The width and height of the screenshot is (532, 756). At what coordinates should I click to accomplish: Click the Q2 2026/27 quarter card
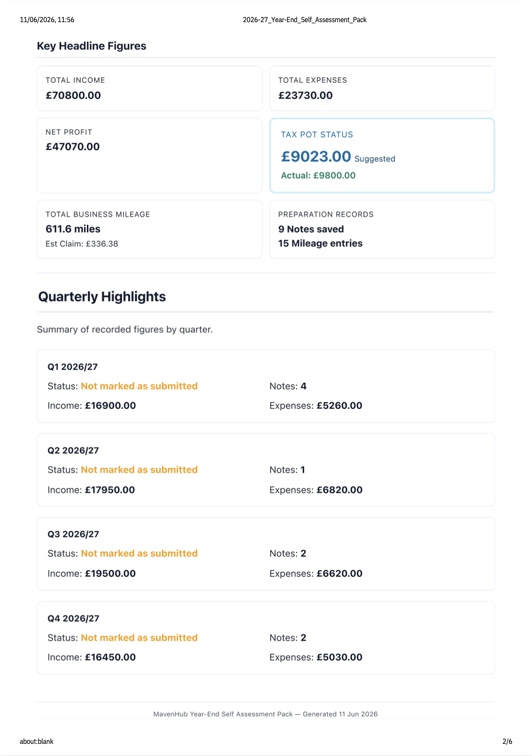coord(266,470)
